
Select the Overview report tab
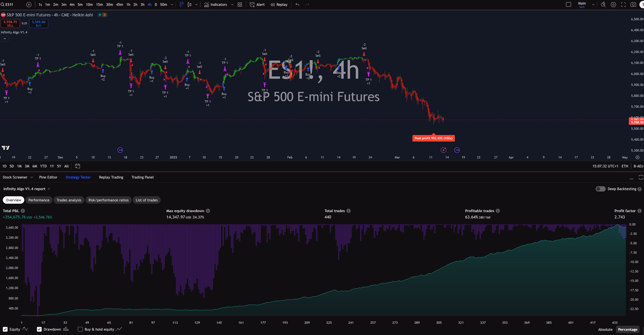[x=14, y=200]
